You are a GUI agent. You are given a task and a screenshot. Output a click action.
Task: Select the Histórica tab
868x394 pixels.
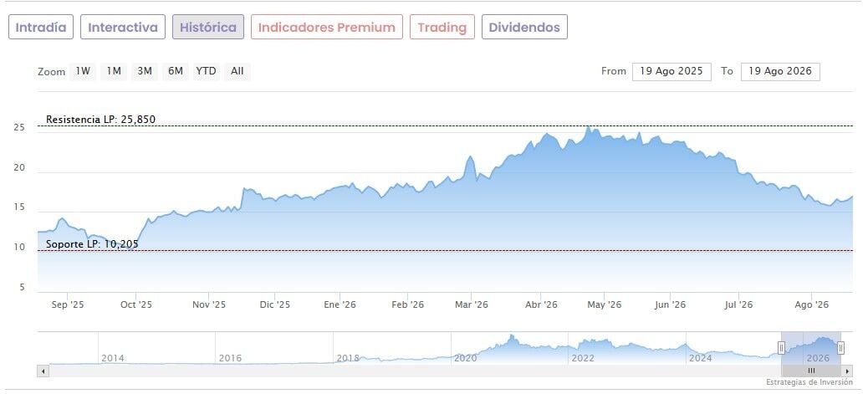(208, 27)
